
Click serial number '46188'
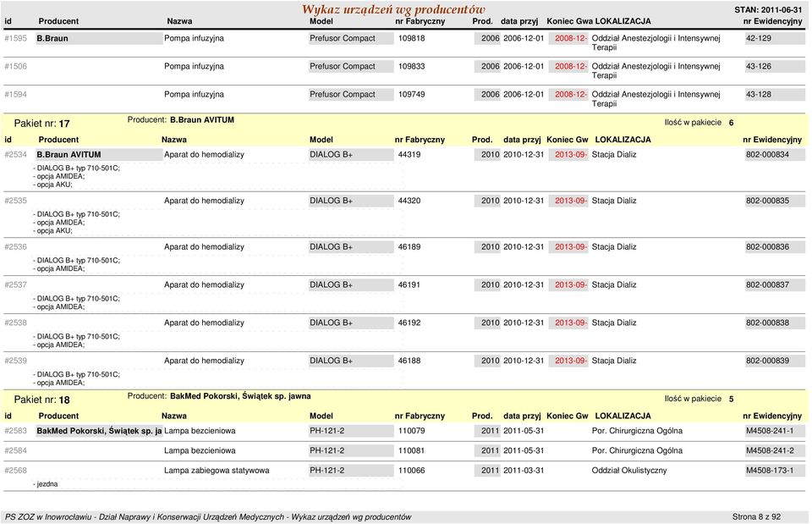[x=409, y=361]
